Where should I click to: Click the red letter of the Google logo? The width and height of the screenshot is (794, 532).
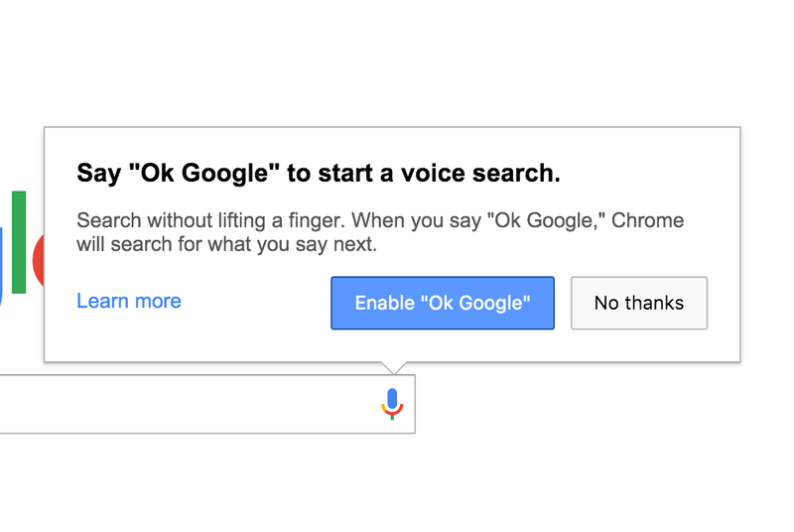[x=39, y=261]
